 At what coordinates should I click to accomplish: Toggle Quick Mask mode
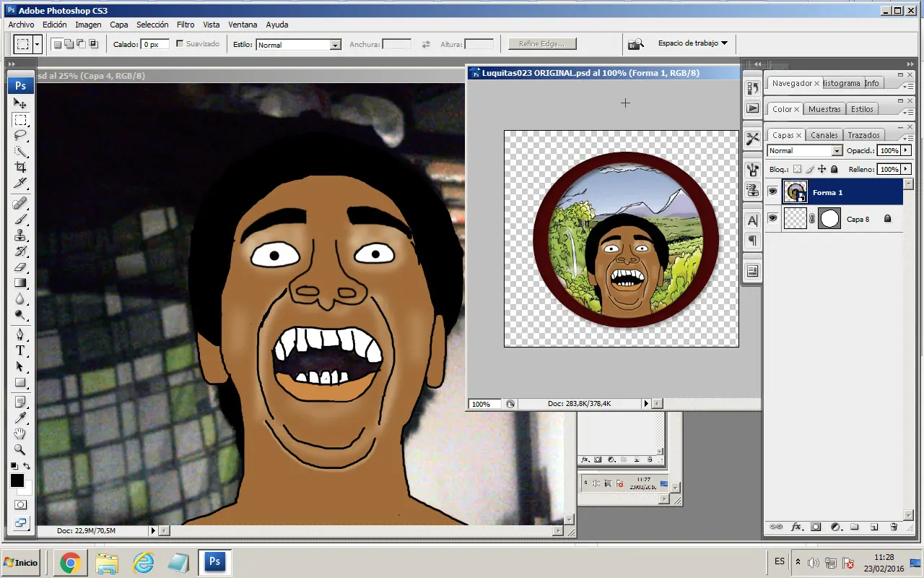click(20, 504)
